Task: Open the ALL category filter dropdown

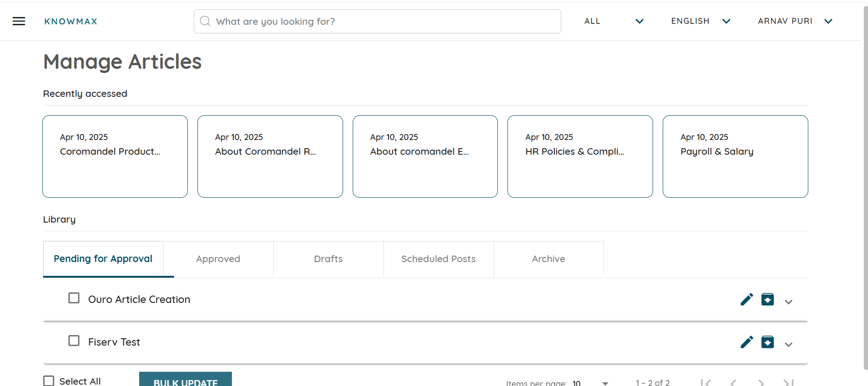Action: point(614,21)
